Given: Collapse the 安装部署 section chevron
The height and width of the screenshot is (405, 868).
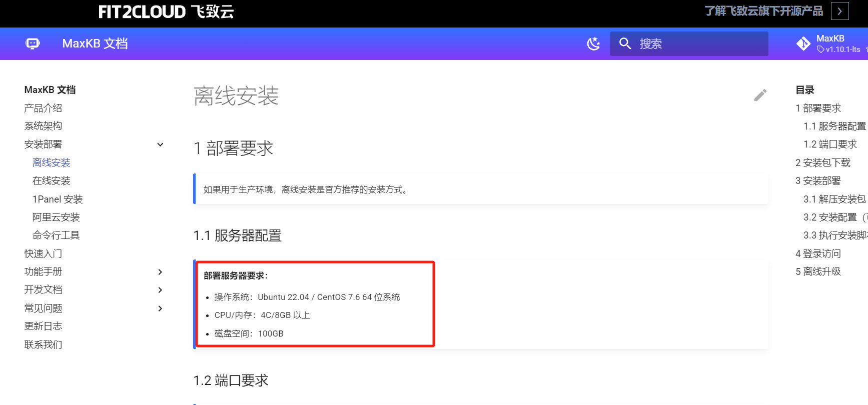Looking at the screenshot, I should (x=160, y=144).
